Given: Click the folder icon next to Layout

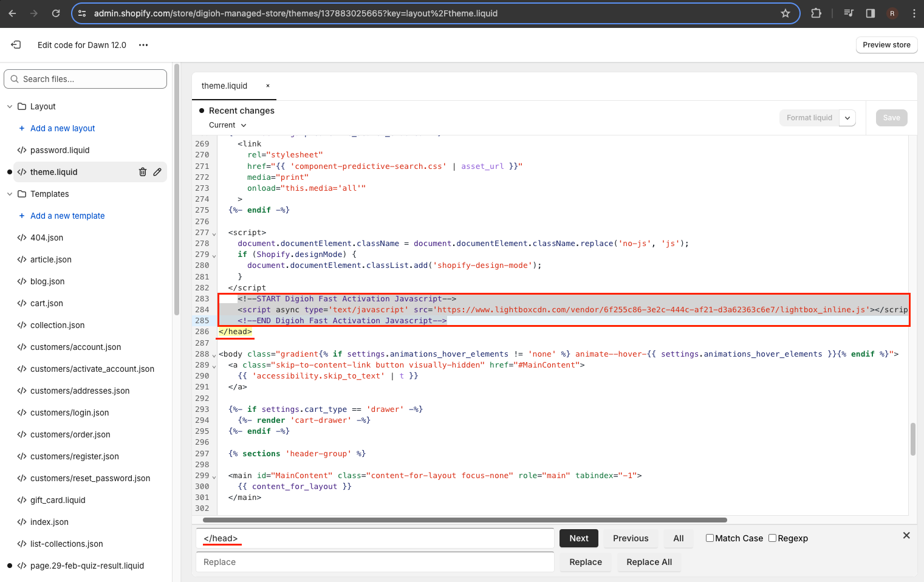Looking at the screenshot, I should [x=22, y=106].
